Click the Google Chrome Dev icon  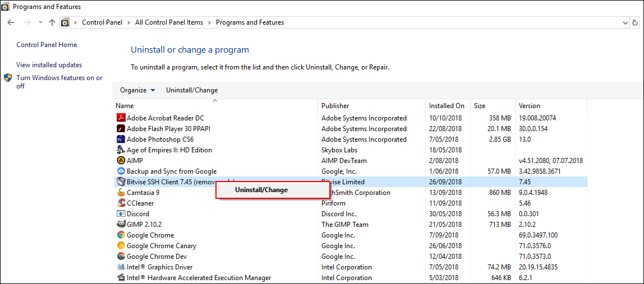click(x=121, y=257)
